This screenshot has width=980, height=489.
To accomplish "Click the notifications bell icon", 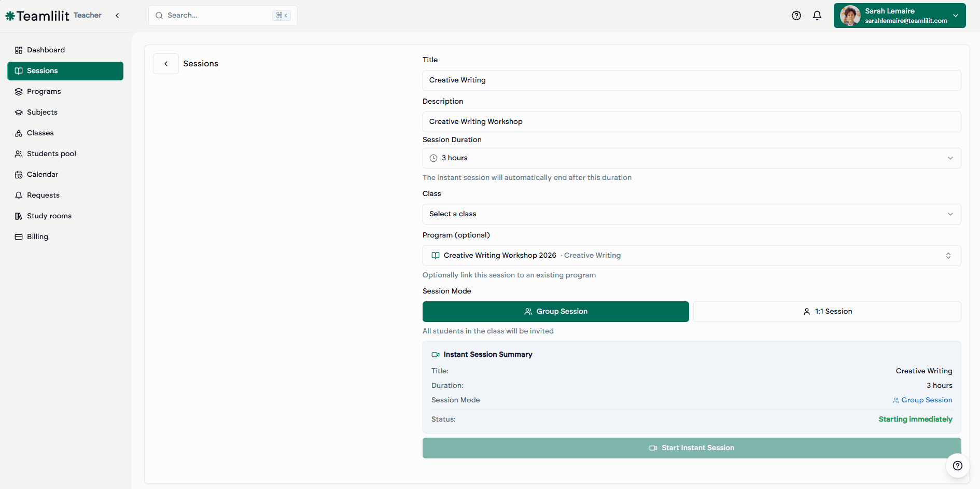I will 817,16.
